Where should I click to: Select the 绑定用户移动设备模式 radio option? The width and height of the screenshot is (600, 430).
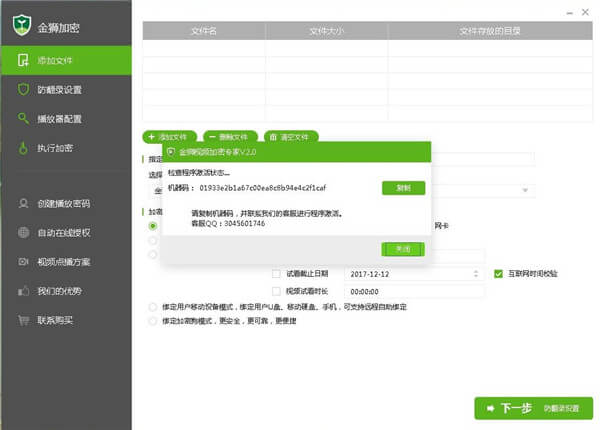pos(153,307)
